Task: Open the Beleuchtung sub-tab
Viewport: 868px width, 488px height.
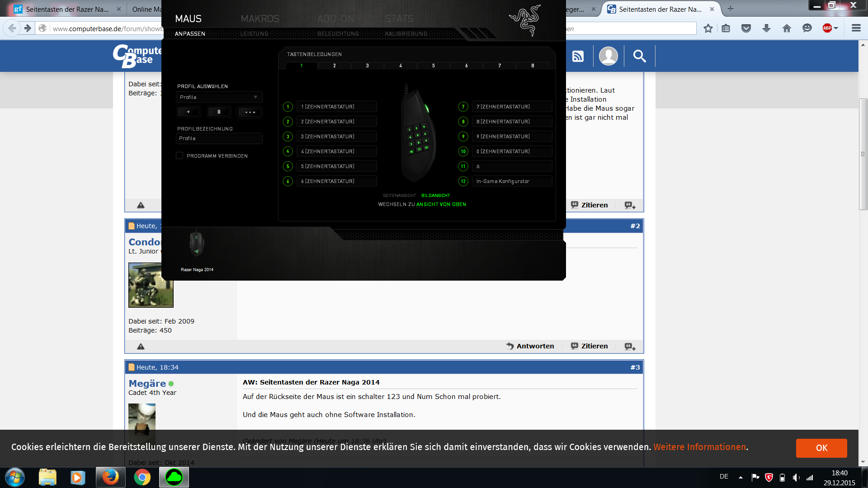Action: click(338, 34)
